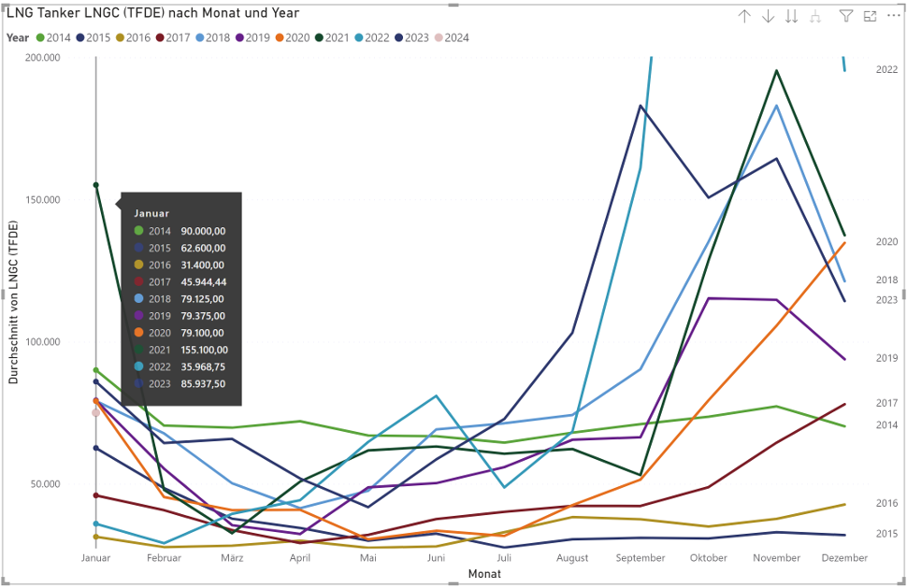Expand all down one hierarchy level icon
Screen dimensions: 907x588
point(815,16)
